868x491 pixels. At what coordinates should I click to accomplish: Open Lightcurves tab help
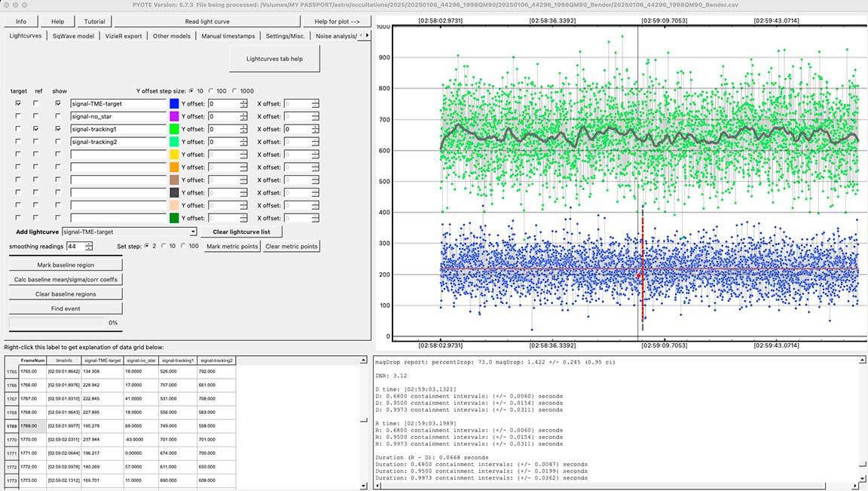[x=274, y=59]
